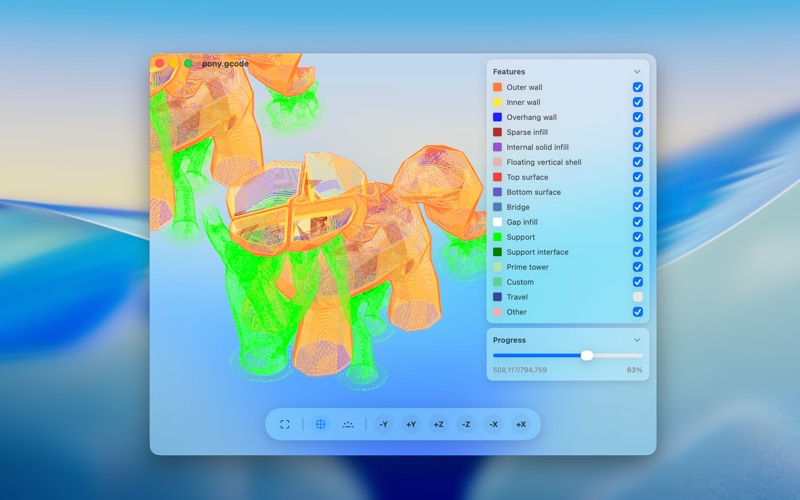Click the fit-to-view frame icon

click(285, 424)
